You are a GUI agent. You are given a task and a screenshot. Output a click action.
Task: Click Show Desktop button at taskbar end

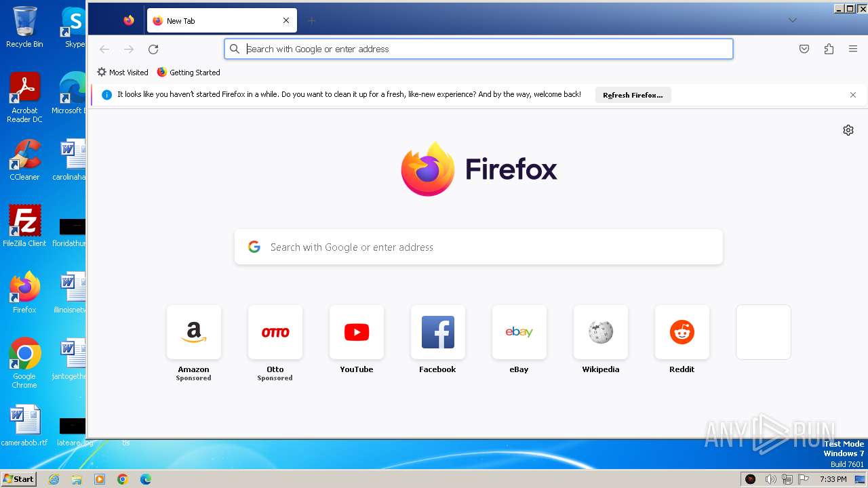click(x=860, y=479)
